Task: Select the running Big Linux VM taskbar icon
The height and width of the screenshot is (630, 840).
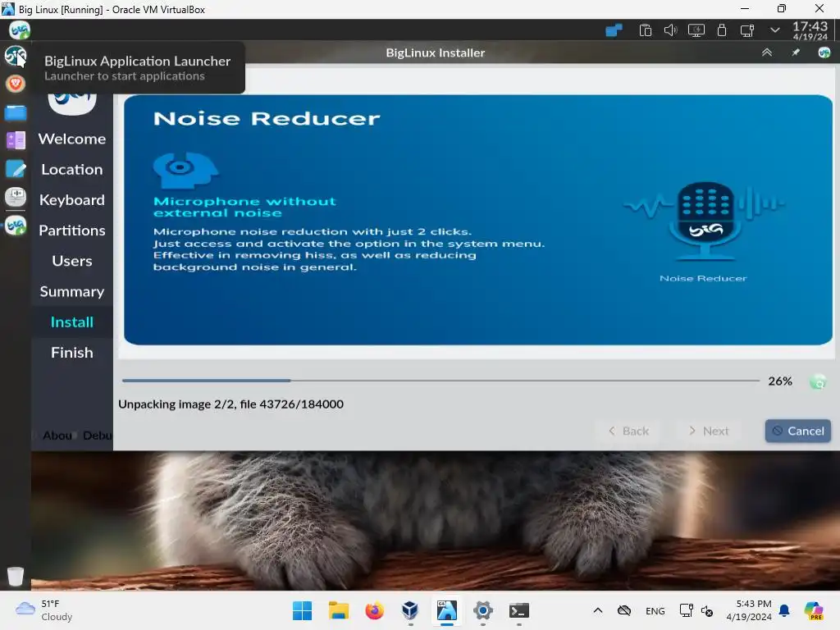Action: [447, 610]
